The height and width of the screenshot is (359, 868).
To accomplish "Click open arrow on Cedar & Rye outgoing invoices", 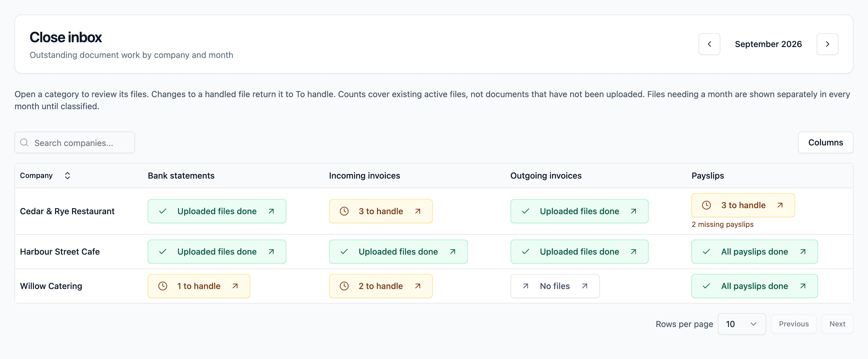I will (x=634, y=211).
